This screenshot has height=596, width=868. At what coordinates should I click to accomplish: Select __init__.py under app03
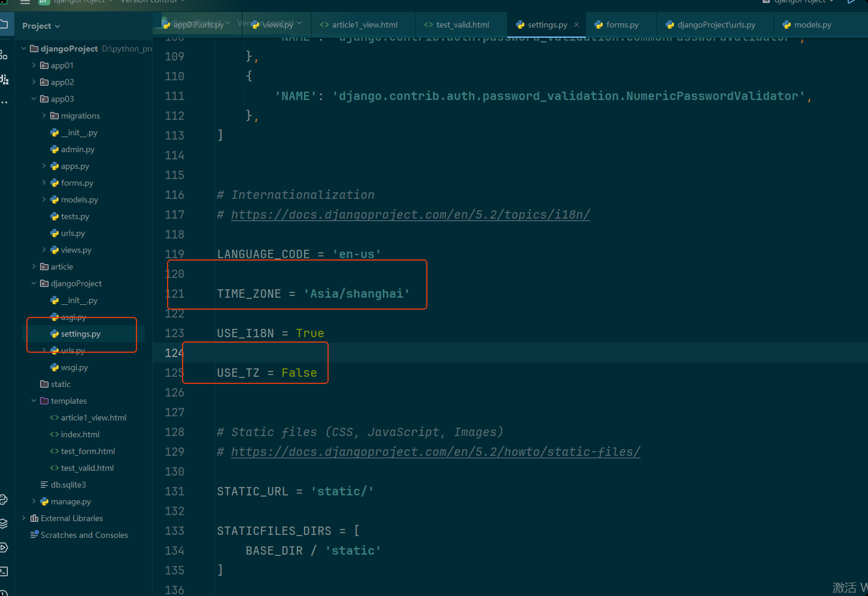coord(79,132)
